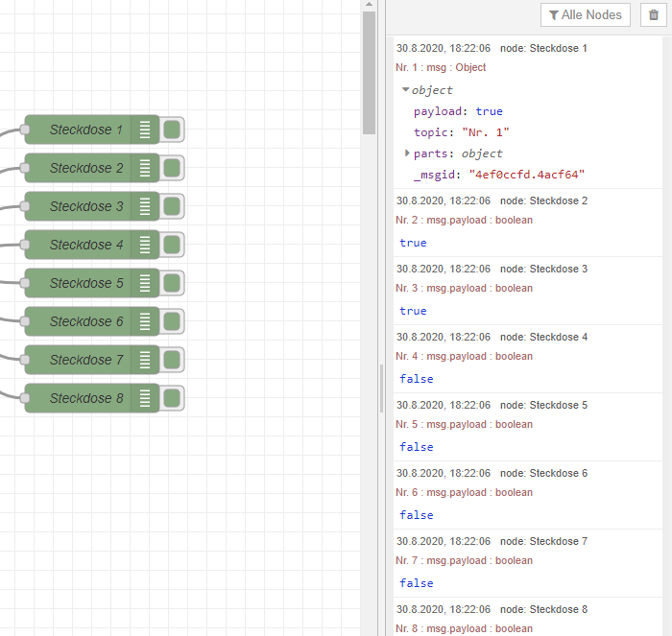672x636 pixels.
Task: Click the workspace vertical scrollbar thumb
Action: [x=369, y=73]
